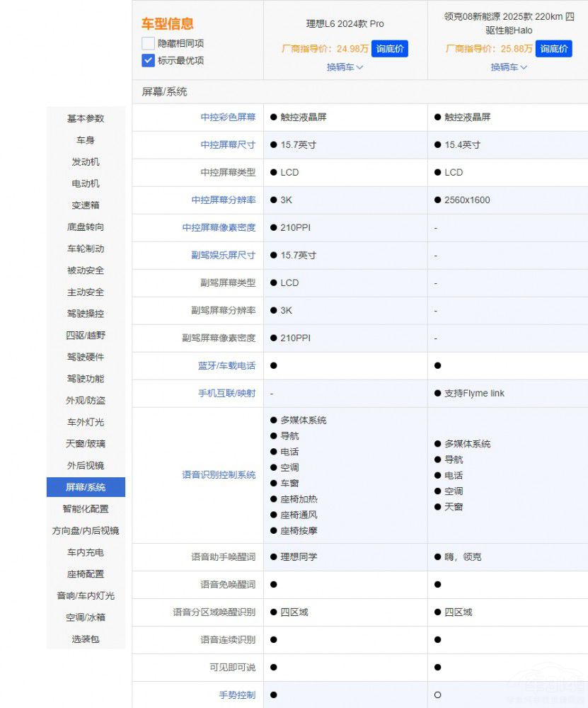
Task: Expand 换辆车 under 理想L6 2024款 Pro
Action: [344, 67]
